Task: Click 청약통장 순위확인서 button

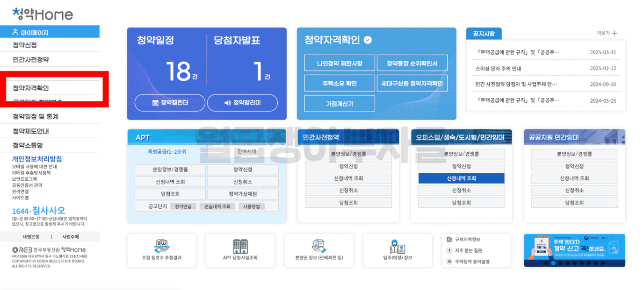Action: point(412,63)
